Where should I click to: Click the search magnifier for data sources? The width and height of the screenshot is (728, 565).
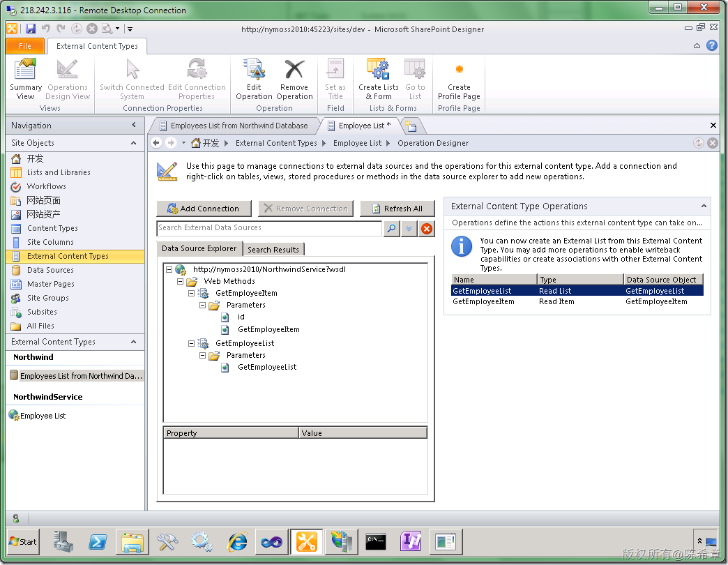coord(392,228)
